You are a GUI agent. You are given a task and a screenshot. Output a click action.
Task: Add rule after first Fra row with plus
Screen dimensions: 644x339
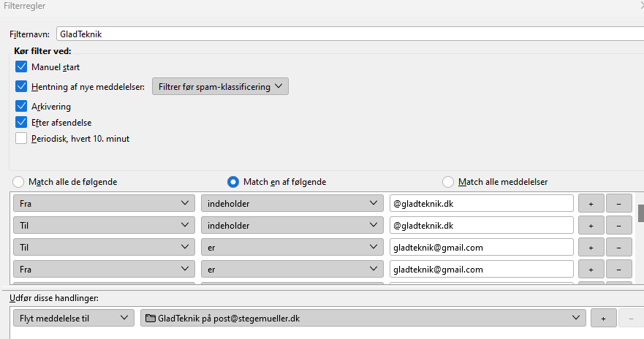point(591,204)
